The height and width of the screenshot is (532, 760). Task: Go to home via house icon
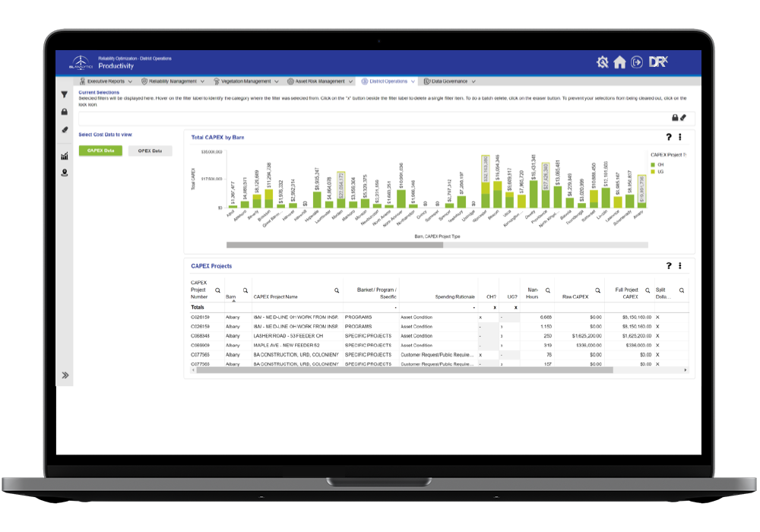click(619, 62)
